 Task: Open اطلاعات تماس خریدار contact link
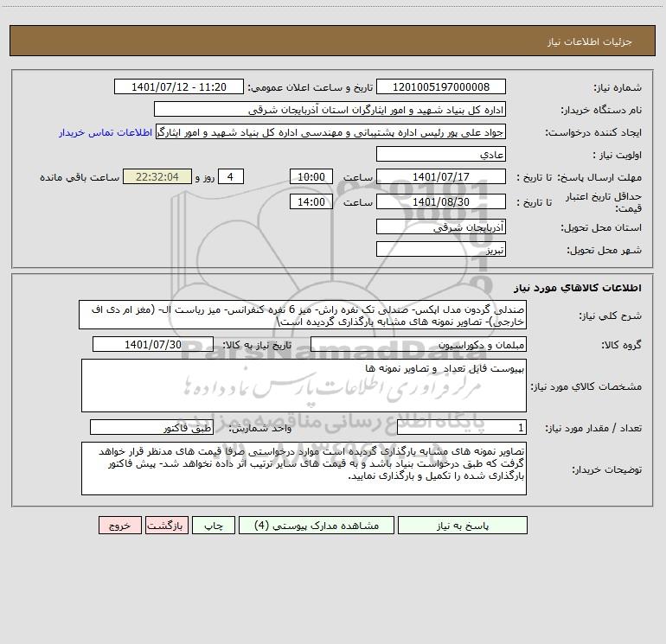pyautogui.click(x=106, y=132)
